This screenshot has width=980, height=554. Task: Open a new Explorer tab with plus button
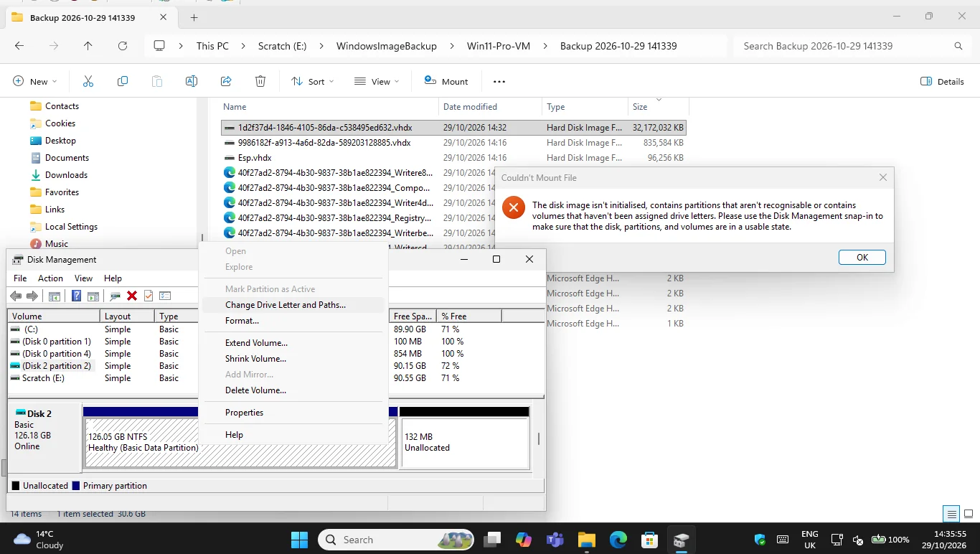tap(194, 17)
